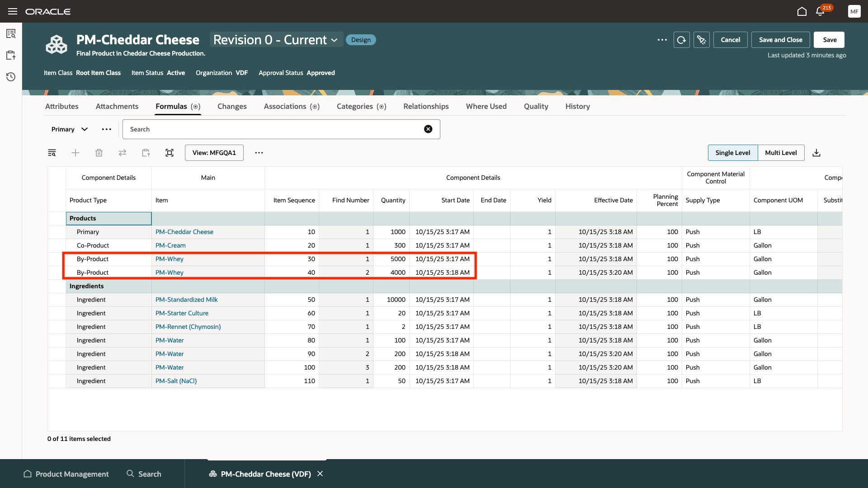Open the PM-Standardized Milk item link
This screenshot has height=488, width=868.
click(186, 300)
